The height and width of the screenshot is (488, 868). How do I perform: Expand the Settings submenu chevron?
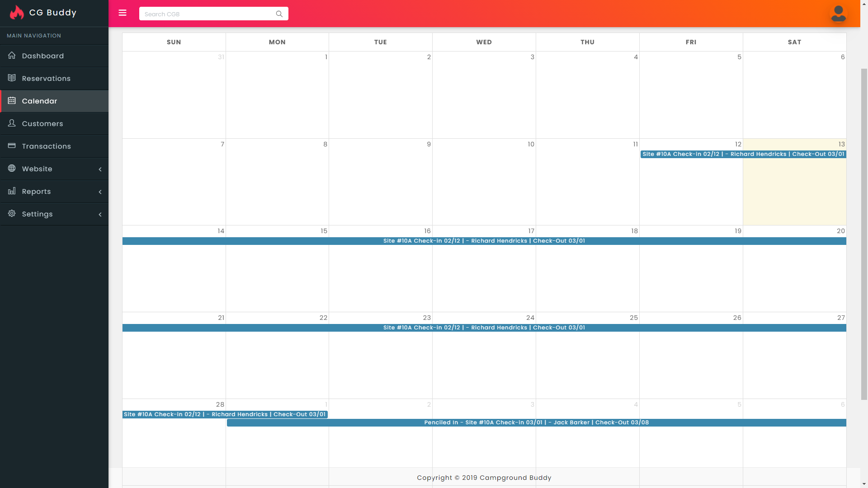click(100, 214)
